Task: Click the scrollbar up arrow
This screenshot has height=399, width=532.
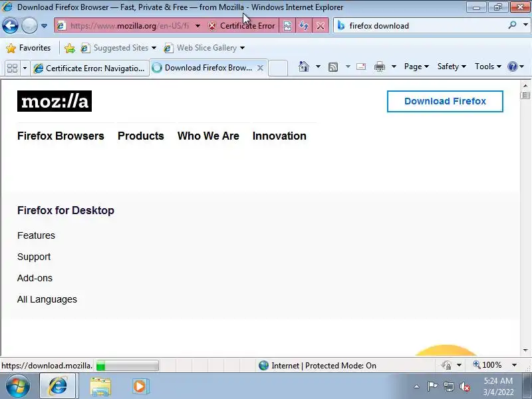Action: 525,86
